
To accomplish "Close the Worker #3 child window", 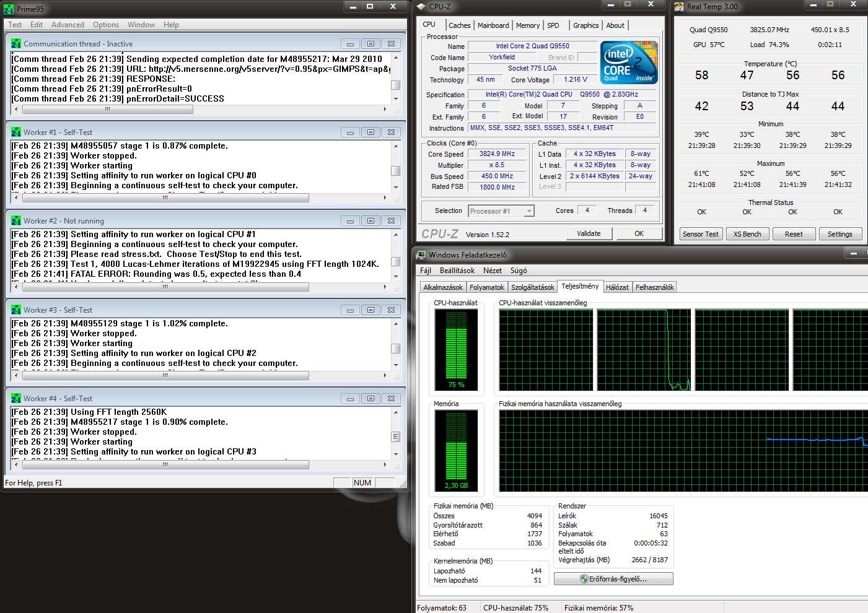I will tap(391, 310).
